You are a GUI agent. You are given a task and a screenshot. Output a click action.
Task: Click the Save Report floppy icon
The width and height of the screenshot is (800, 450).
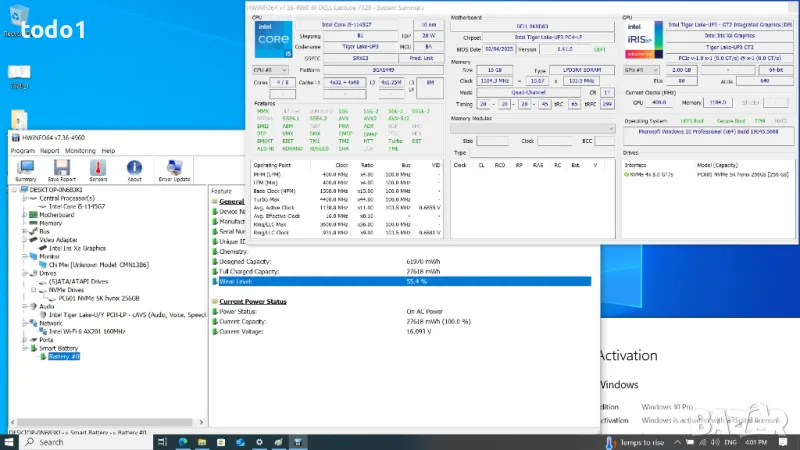coord(61,169)
